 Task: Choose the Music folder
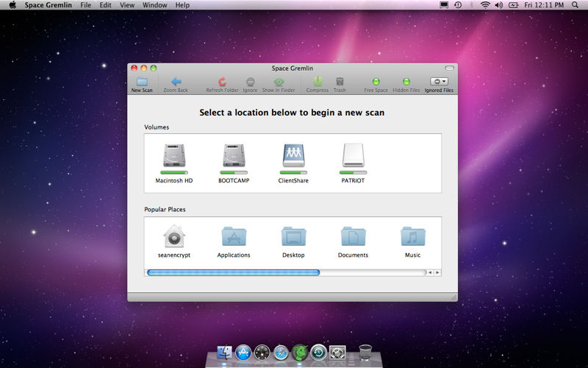coord(412,236)
